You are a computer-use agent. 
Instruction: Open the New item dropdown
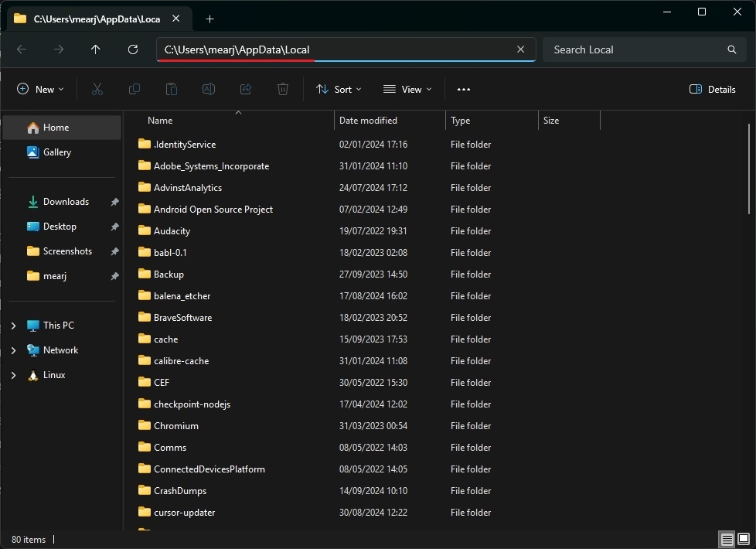40,89
